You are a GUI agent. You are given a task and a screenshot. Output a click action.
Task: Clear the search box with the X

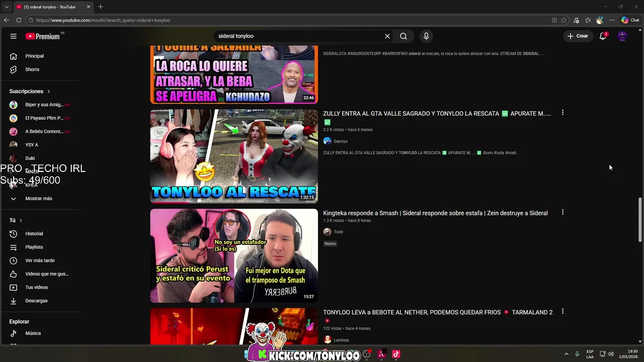(387, 36)
